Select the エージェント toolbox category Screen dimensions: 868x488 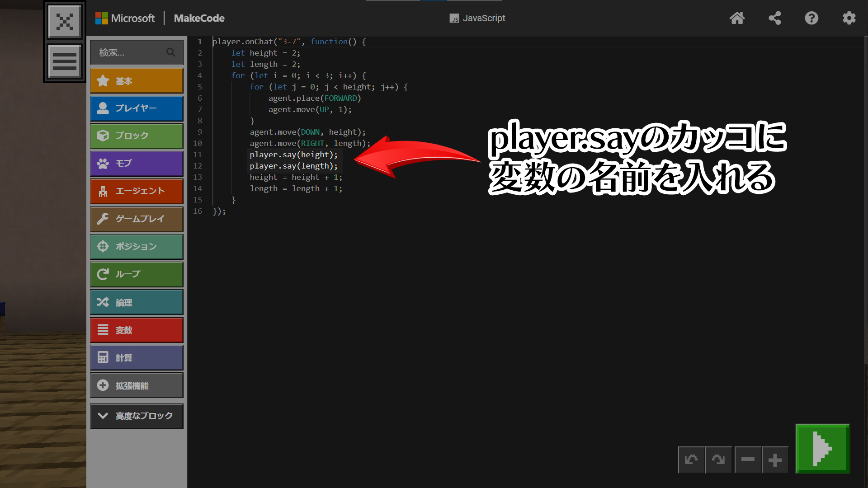137,191
